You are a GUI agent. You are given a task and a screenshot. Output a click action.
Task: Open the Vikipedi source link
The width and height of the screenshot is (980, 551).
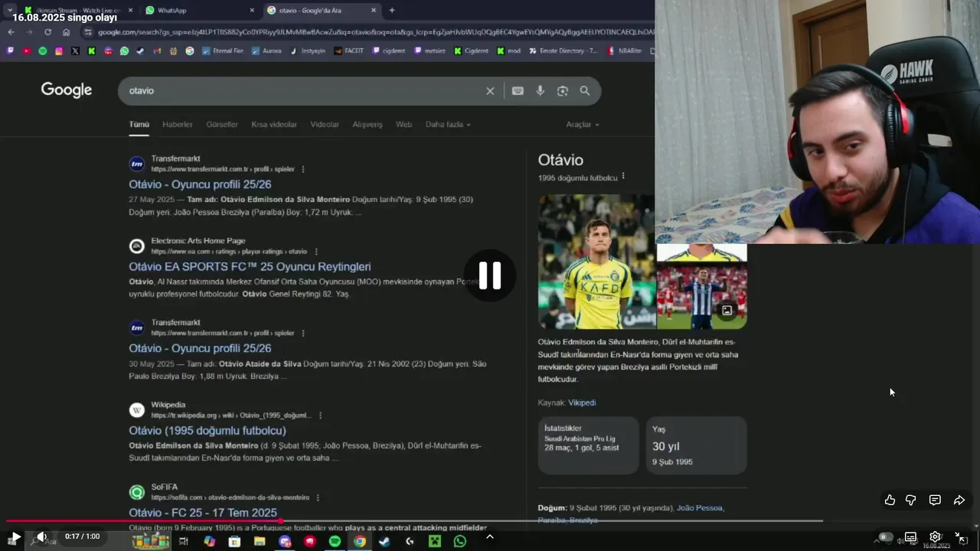coord(582,403)
